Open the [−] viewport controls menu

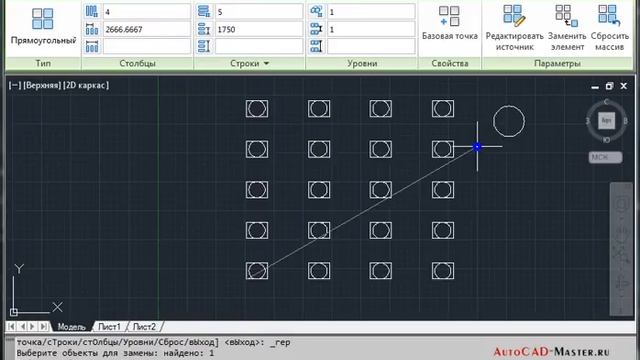(x=15, y=85)
